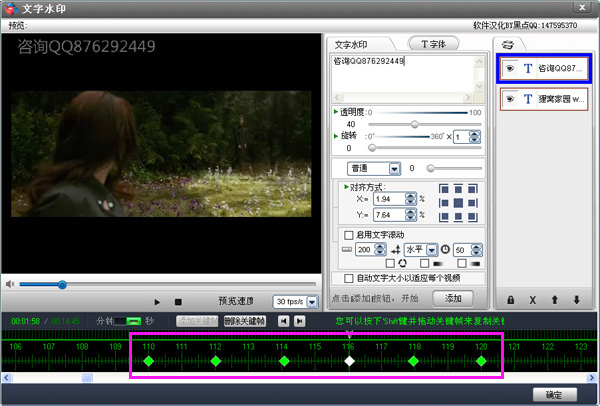
Task: Align watermark to the top-right corner
Action: (473, 189)
